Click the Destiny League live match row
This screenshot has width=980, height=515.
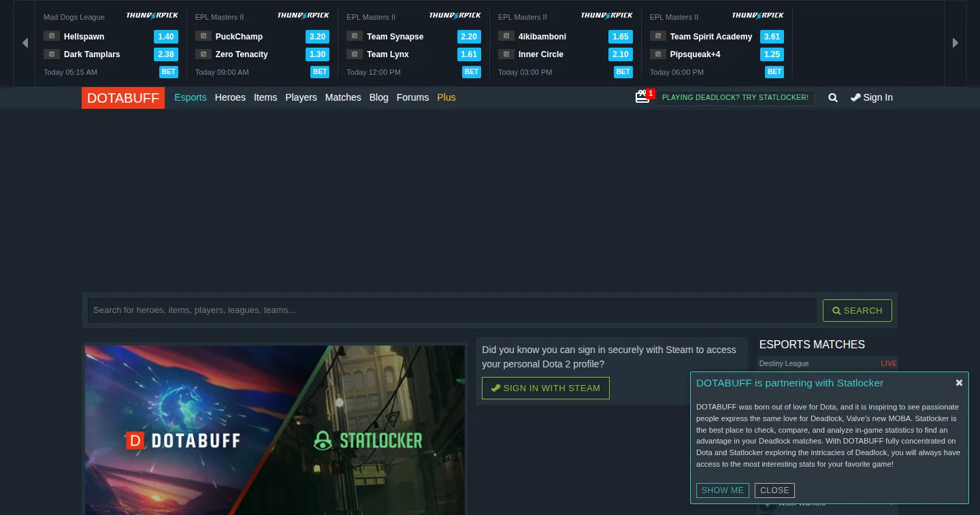(828, 363)
